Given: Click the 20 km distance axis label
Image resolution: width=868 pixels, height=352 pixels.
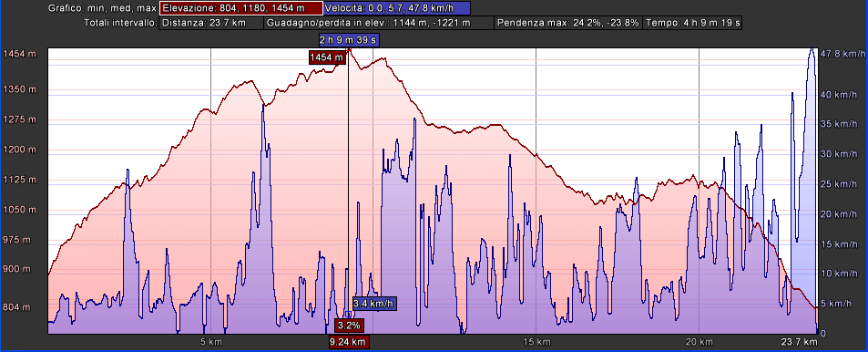Looking at the screenshot, I should point(700,342).
